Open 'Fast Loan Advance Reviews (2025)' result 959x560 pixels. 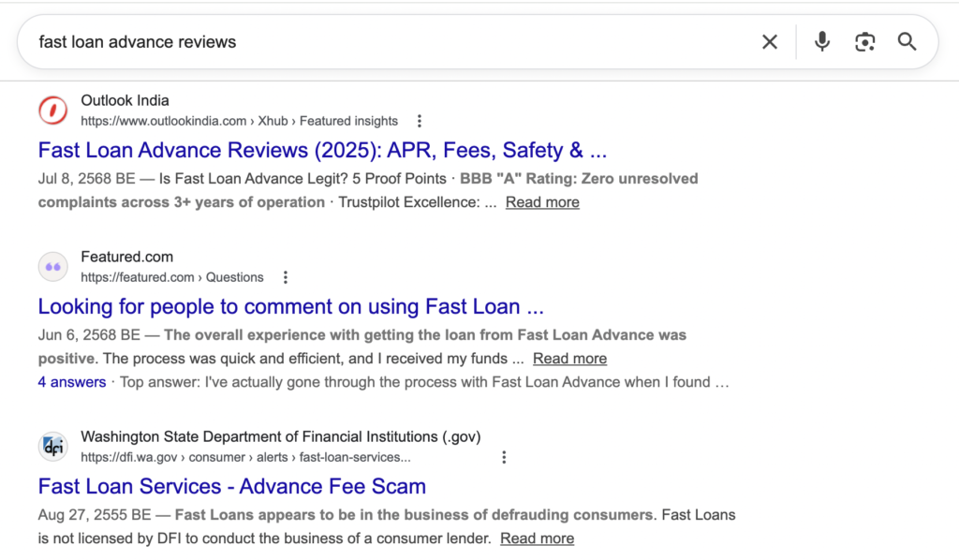[322, 150]
